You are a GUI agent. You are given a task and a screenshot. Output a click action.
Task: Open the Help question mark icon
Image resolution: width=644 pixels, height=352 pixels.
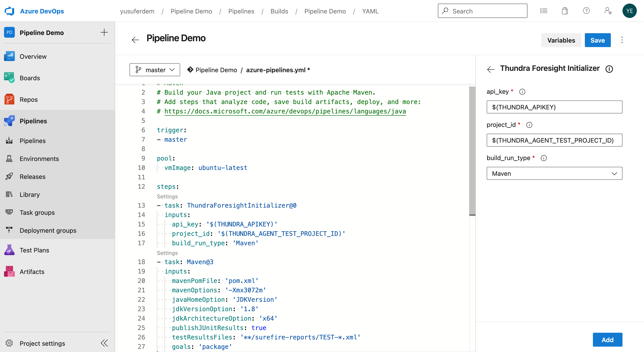coord(586,11)
